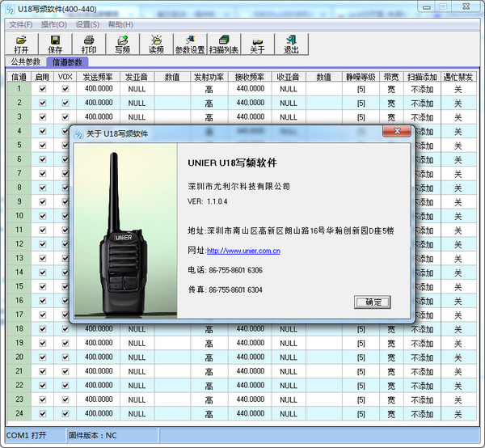Open 参数设置 (Parameter settings) from the toolbar

tap(190, 44)
